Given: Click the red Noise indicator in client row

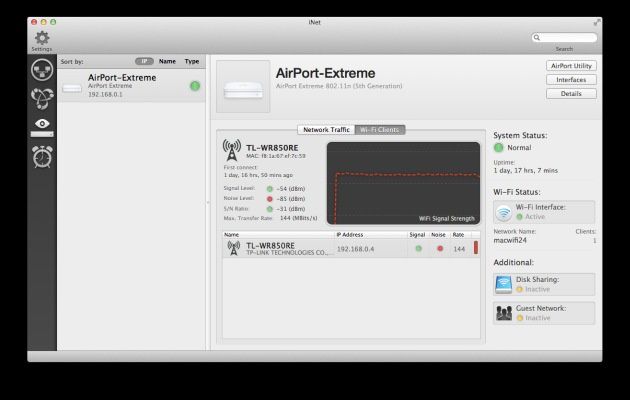Looking at the screenshot, I should (x=440, y=249).
